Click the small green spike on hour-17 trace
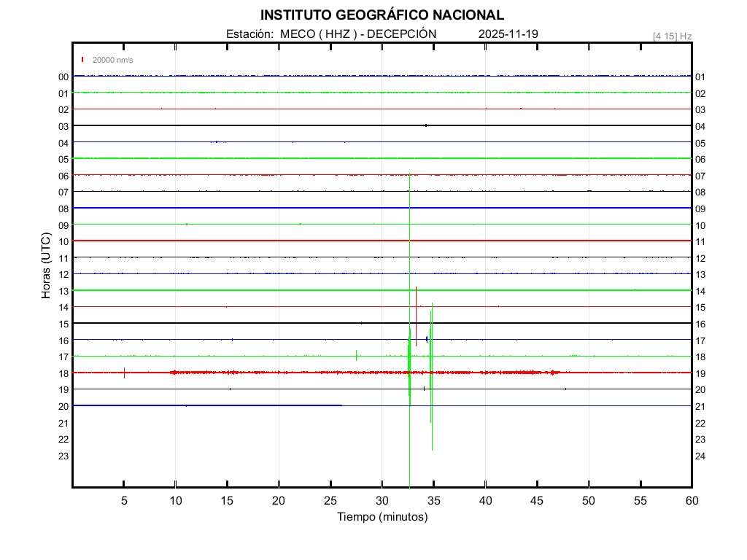Screen dimensions: 747x560 [356, 355]
